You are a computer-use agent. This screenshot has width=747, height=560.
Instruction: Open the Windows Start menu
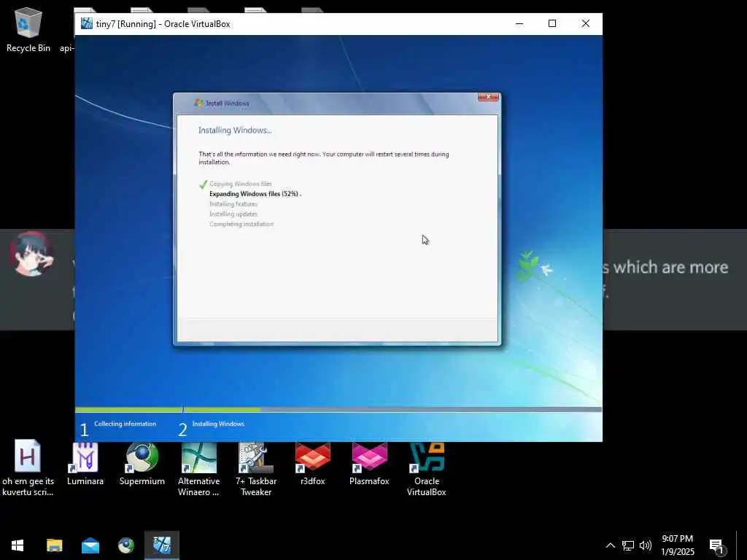click(18, 545)
